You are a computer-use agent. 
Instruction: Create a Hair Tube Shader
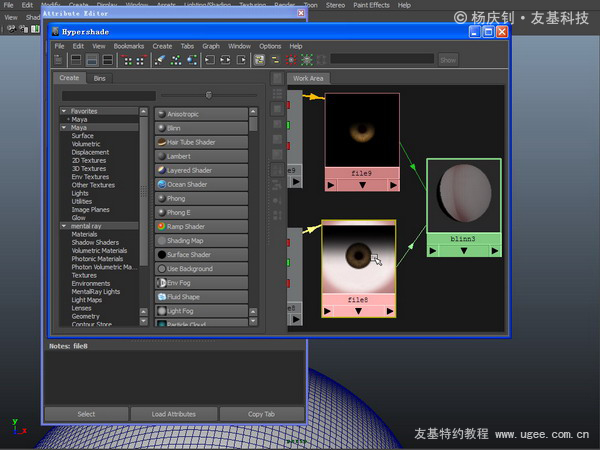click(x=202, y=142)
